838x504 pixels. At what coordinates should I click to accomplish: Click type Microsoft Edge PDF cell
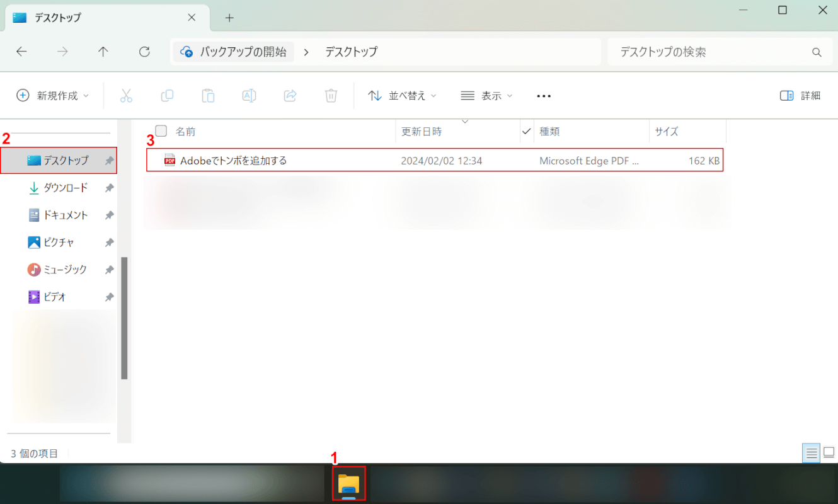coord(589,161)
